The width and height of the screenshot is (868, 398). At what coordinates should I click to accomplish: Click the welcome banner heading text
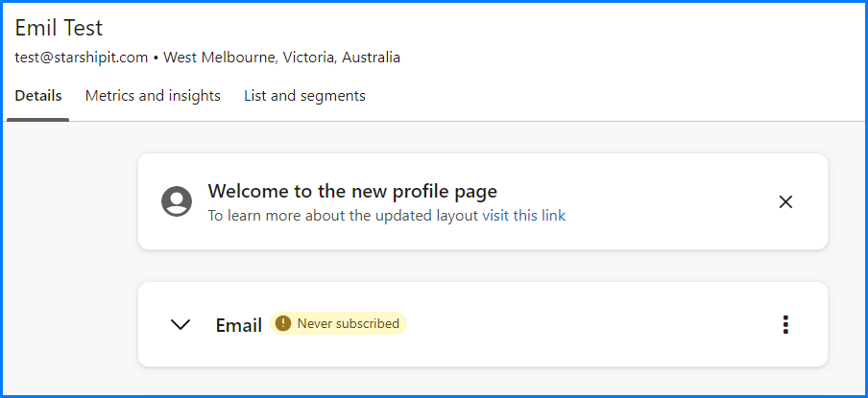[x=352, y=192]
